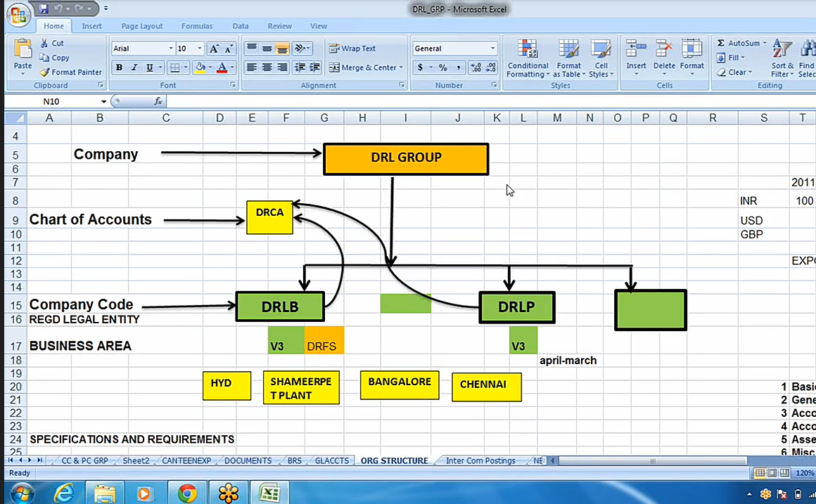Toggle Underline formatting
Screen dimensions: 816x504
click(149, 67)
